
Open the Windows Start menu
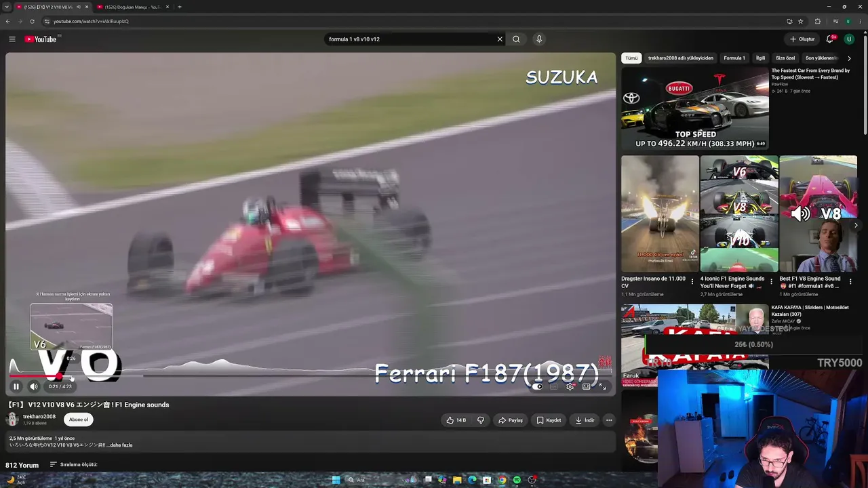336,480
